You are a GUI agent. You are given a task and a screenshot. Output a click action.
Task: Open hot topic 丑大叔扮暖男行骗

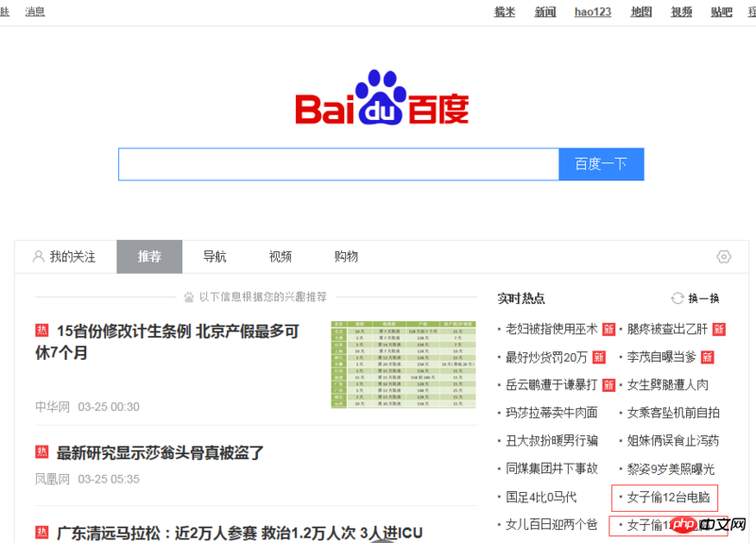pos(552,440)
